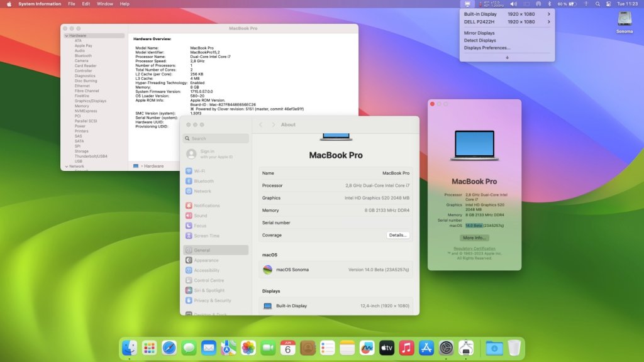Choose Displays Preferences… from the menu
Image resolution: width=644 pixels, height=362 pixels.
tap(487, 48)
